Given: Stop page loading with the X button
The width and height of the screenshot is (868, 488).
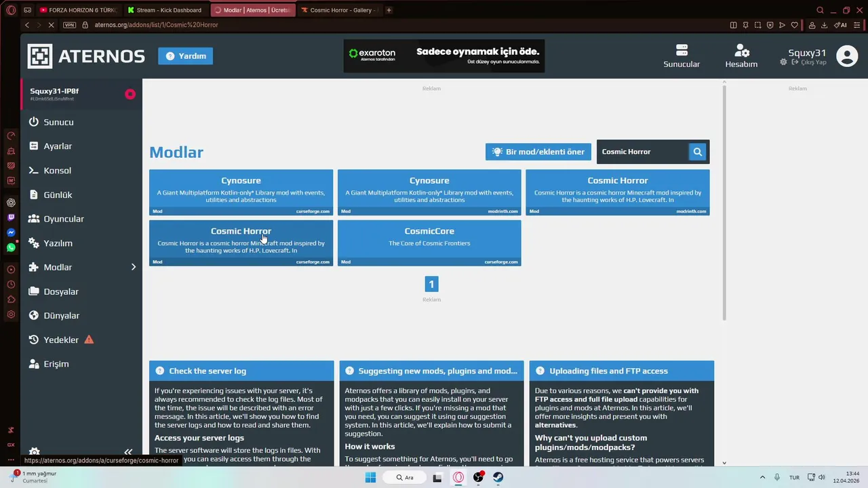Looking at the screenshot, I should point(52,25).
